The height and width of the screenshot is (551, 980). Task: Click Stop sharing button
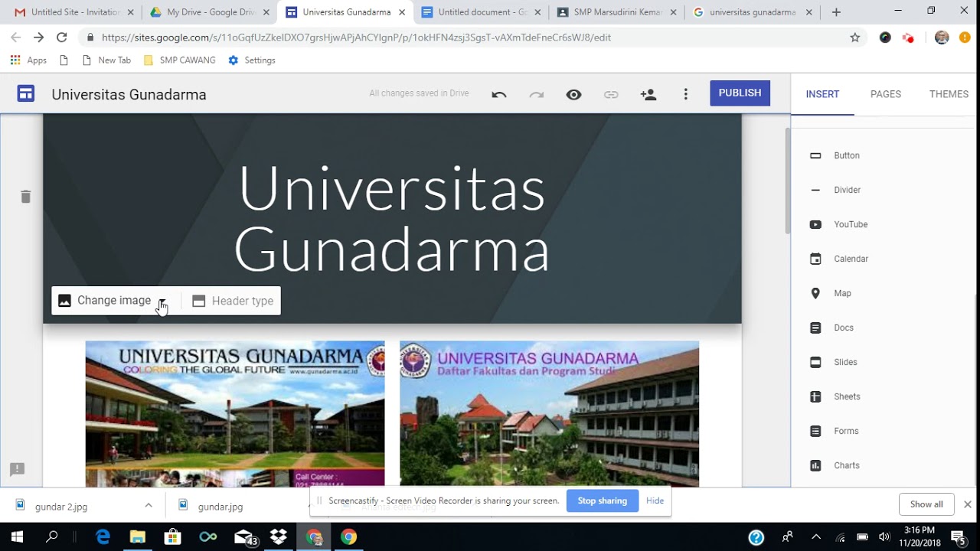(602, 500)
